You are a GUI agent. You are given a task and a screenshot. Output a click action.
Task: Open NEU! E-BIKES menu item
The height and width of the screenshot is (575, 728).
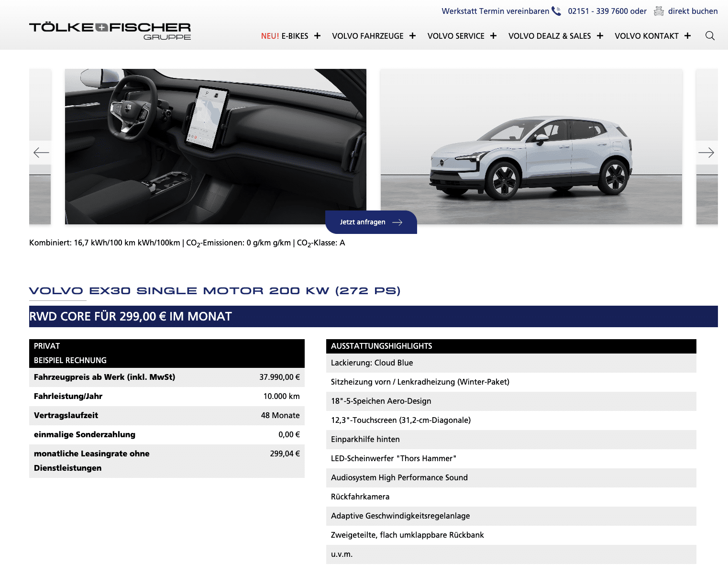(285, 36)
